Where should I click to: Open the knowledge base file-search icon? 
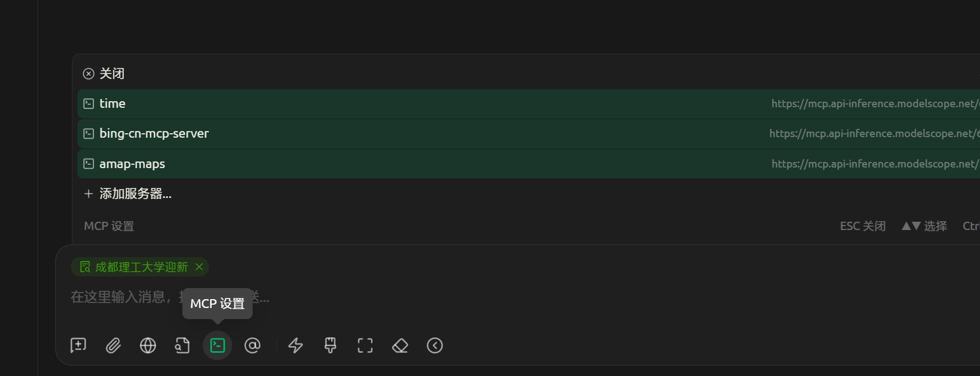click(x=182, y=346)
